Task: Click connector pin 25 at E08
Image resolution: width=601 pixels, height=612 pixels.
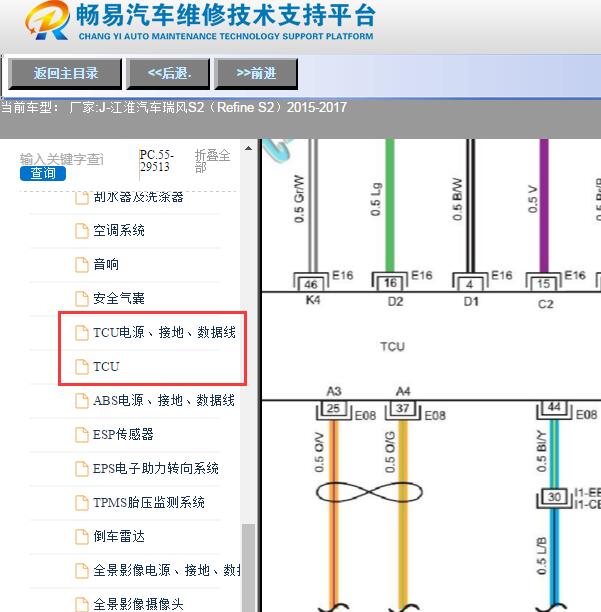Action: point(333,409)
